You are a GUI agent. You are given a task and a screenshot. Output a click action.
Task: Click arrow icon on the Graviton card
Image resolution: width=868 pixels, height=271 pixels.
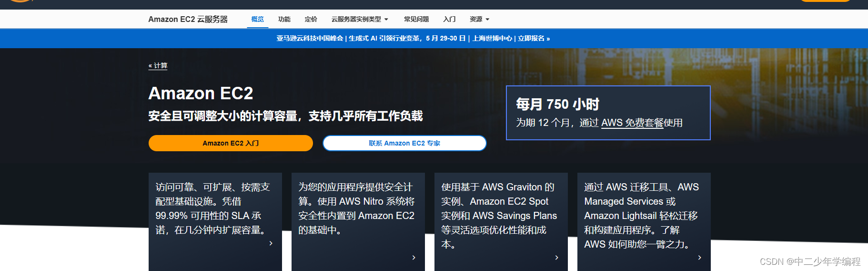pyautogui.click(x=557, y=258)
